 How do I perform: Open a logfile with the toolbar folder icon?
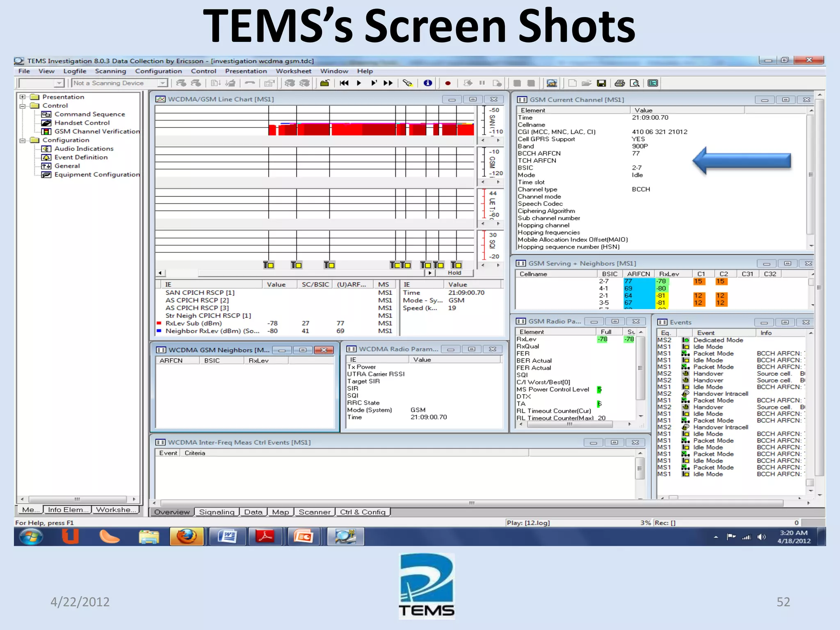(324, 83)
